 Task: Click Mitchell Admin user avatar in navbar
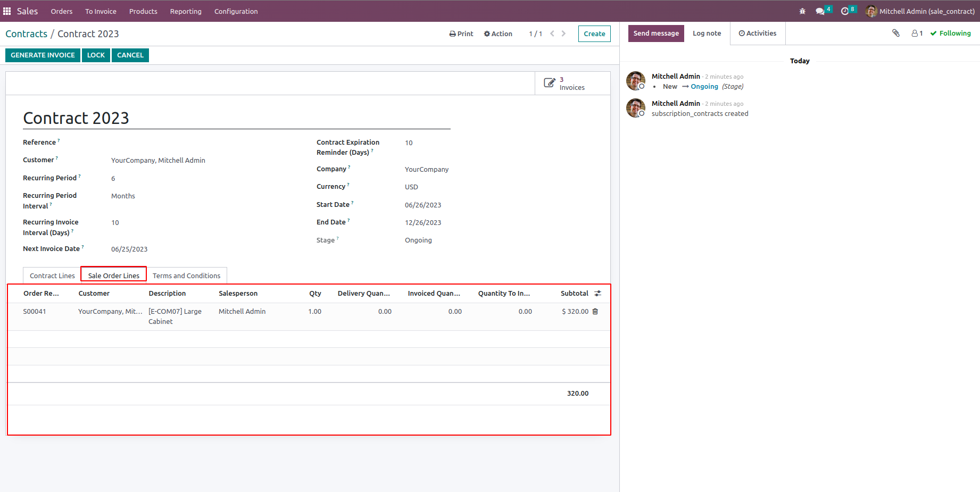[x=871, y=11]
